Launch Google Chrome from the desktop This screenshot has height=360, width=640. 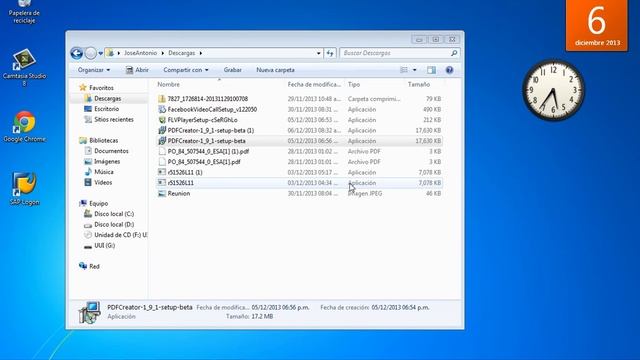pos(24,127)
